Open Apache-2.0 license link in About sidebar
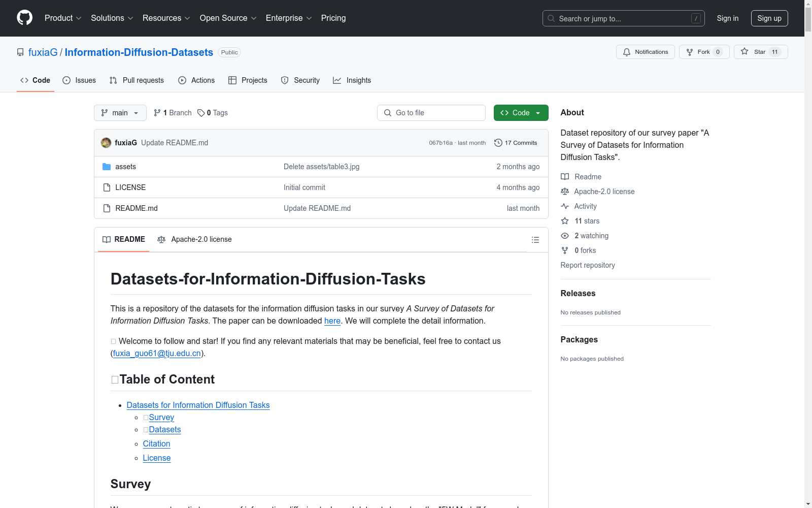This screenshot has height=508, width=812. point(598,192)
